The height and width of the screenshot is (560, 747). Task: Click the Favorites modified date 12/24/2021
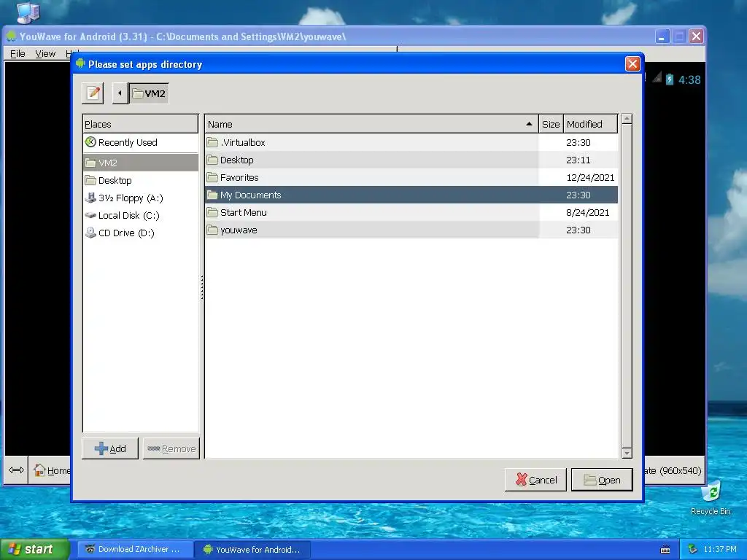click(x=590, y=178)
